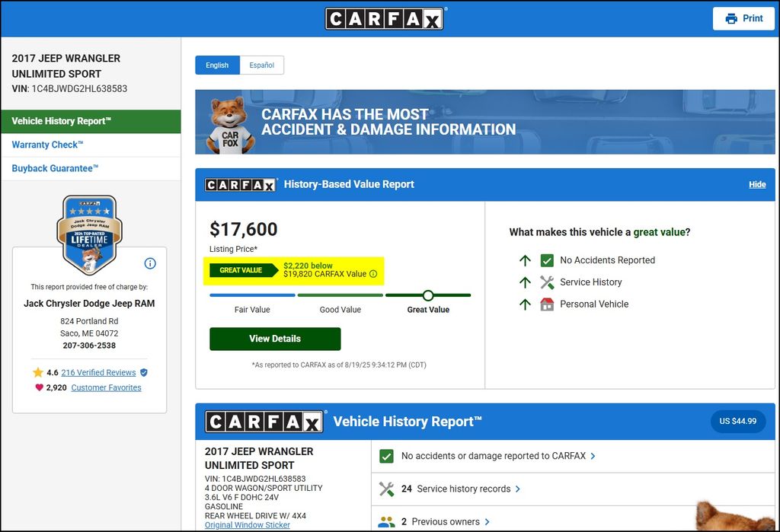Image resolution: width=780 pixels, height=532 pixels.
Task: Click the checkmark icon by no accidents or damage
Action: pos(386,456)
